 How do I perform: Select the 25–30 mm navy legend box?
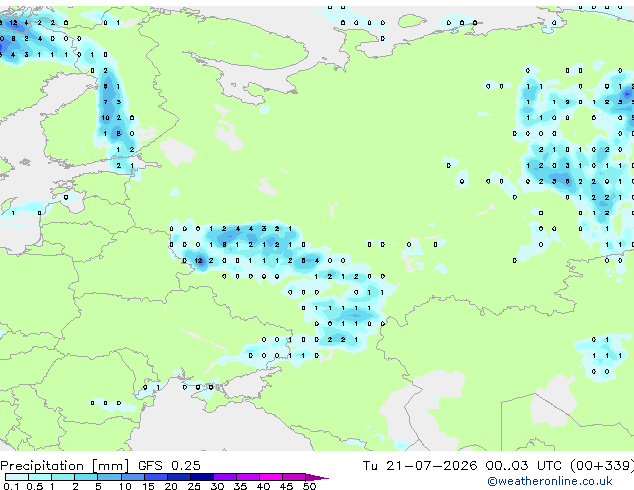(201, 477)
